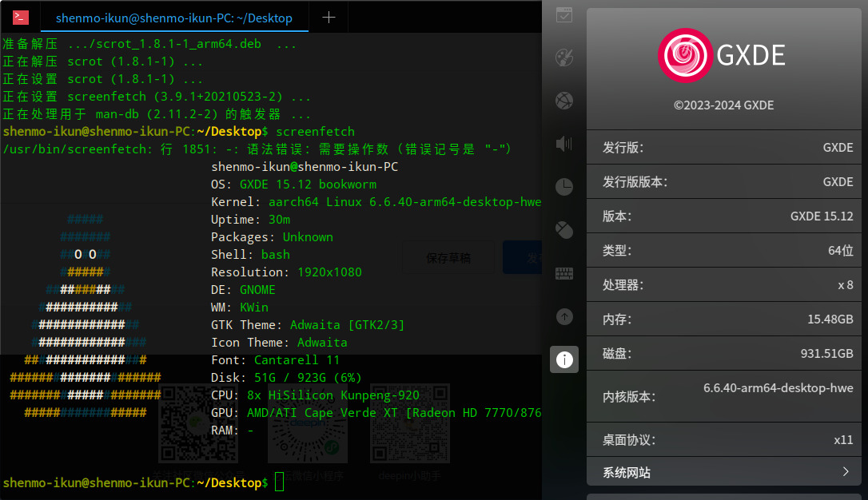Screen dimensions: 868x500
Task: Click the 'GPU: AMD/ATI Cape Verde' line
Action: point(376,413)
